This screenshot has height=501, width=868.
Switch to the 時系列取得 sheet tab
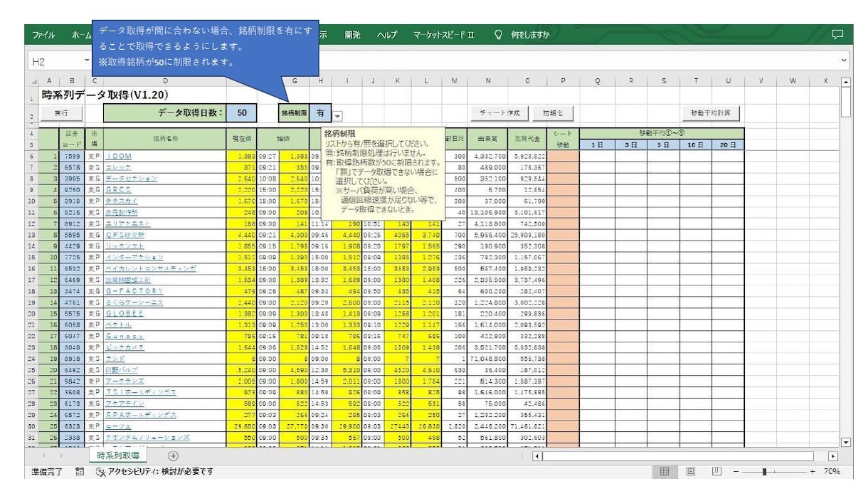click(x=117, y=455)
